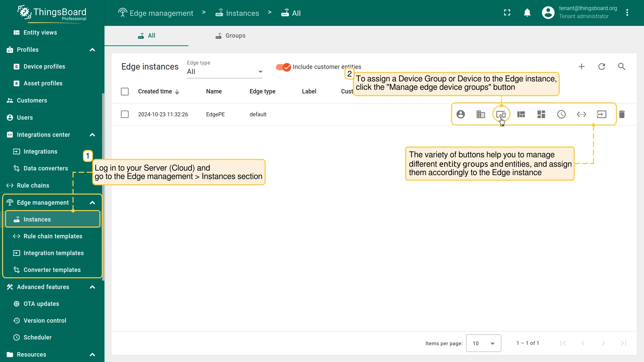This screenshot has width=644, height=362.
Task: Open the Edge type dropdown
Action: [x=224, y=72]
